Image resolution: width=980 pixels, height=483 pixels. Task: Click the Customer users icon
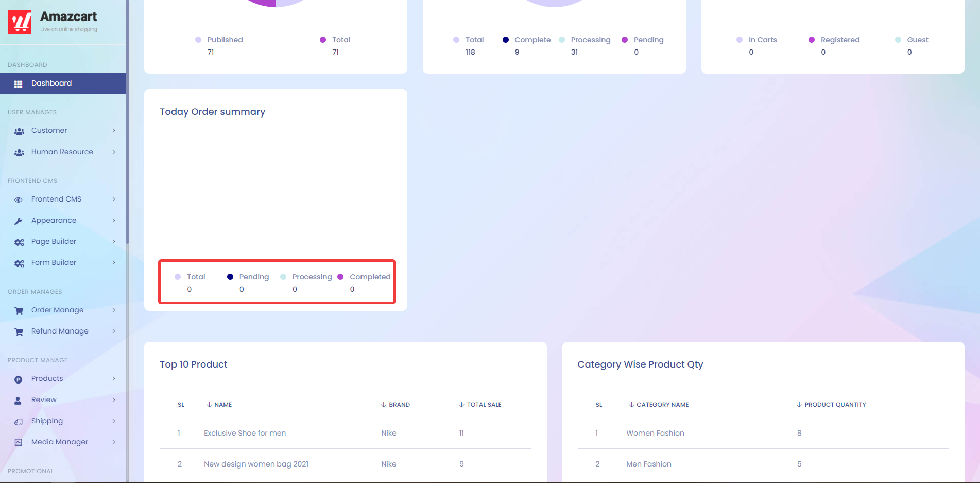(19, 131)
